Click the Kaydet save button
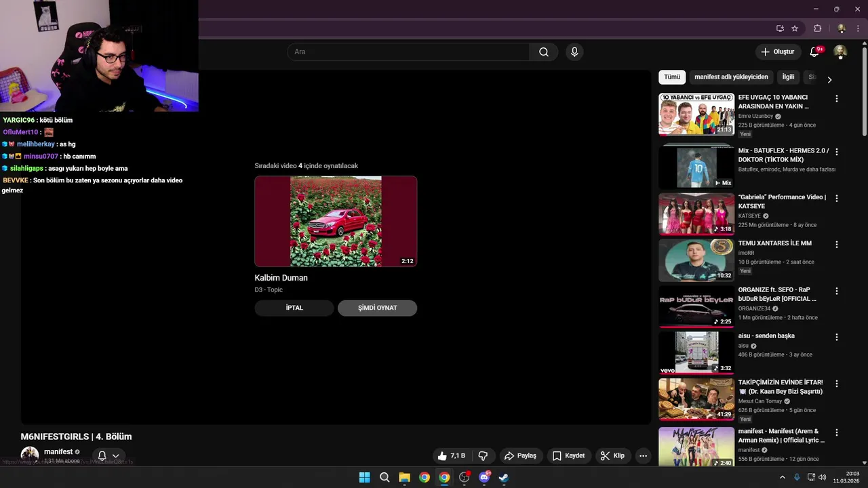This screenshot has width=868, height=488. click(568, 456)
